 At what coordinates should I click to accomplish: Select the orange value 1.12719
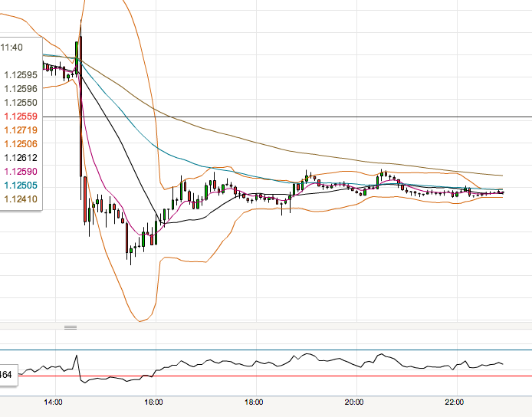pyautogui.click(x=21, y=130)
